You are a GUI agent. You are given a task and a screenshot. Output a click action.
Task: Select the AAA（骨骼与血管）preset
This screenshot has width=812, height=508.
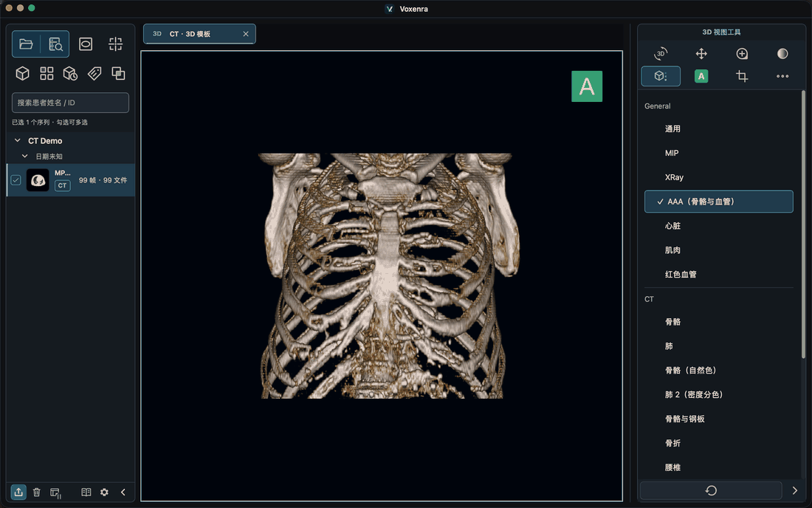tap(719, 202)
